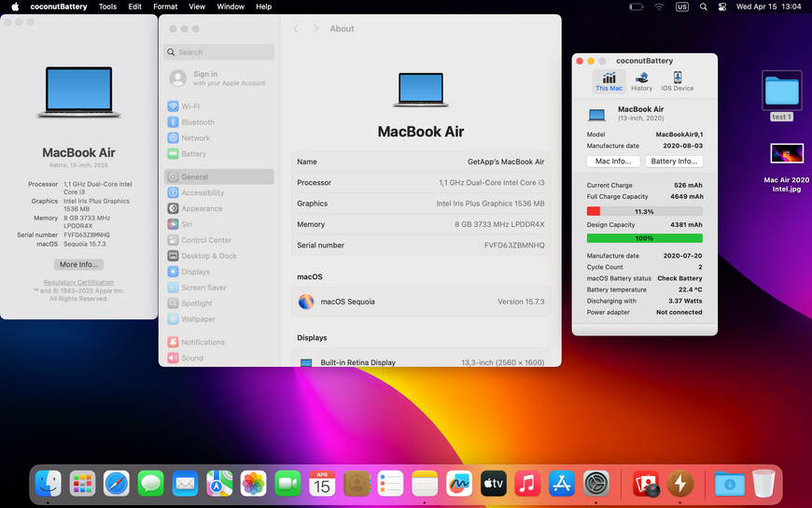Viewport: 812px width, 508px height.
Task: Open the coconutBattery app menu
Action: tap(59, 7)
